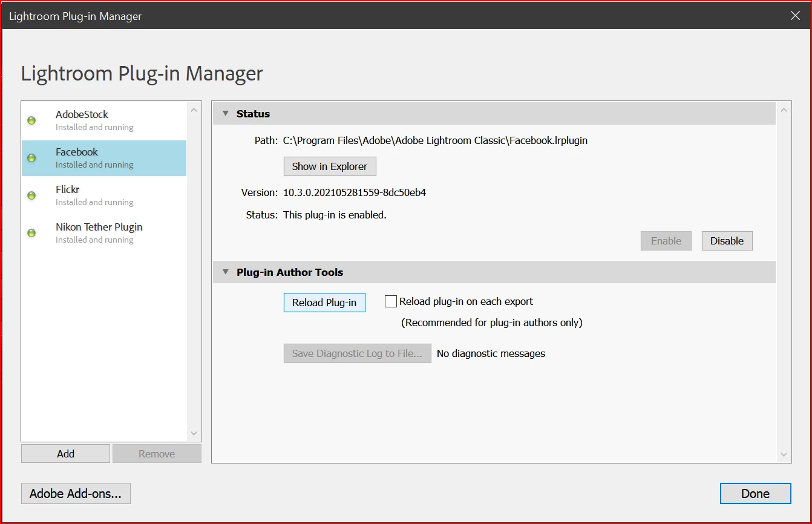812x524 pixels.
Task: Collapse the Status section triangle
Action: pyautogui.click(x=226, y=113)
